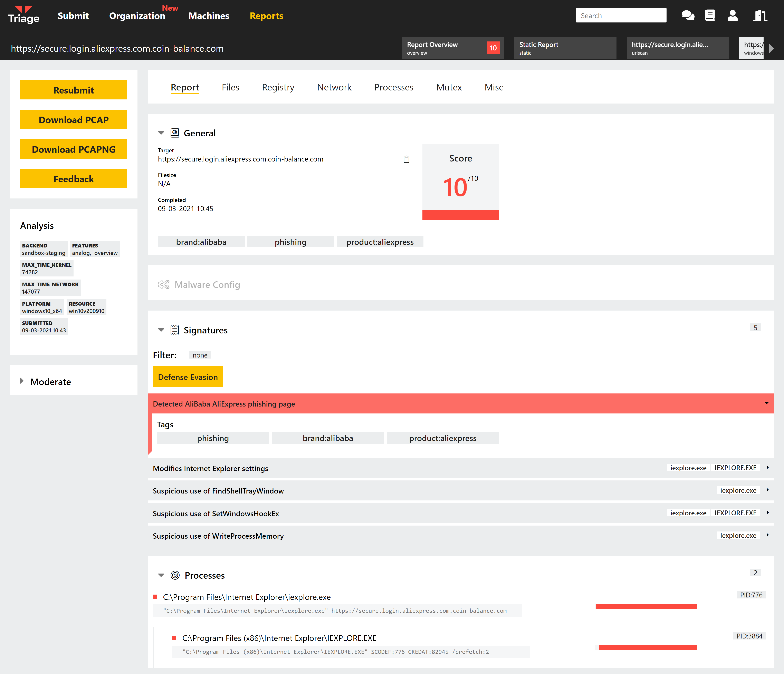Click the target URL text in General
This screenshot has height=674, width=784.
(x=241, y=159)
